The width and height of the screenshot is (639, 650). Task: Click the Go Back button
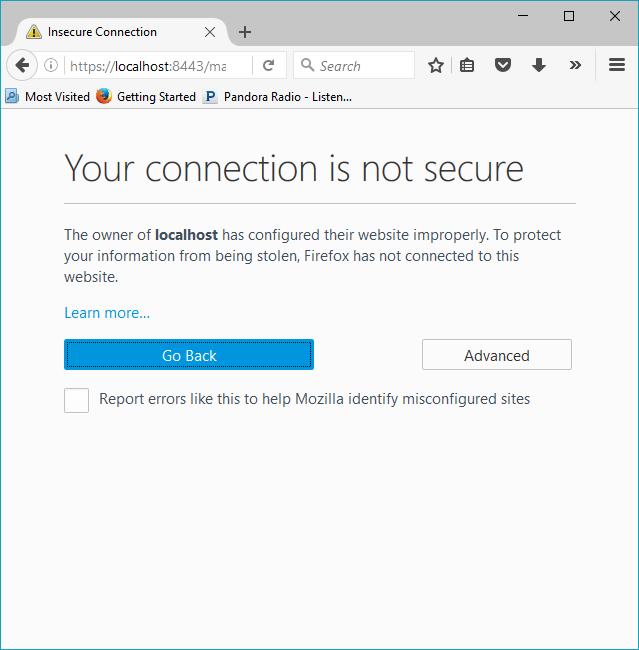[189, 355]
